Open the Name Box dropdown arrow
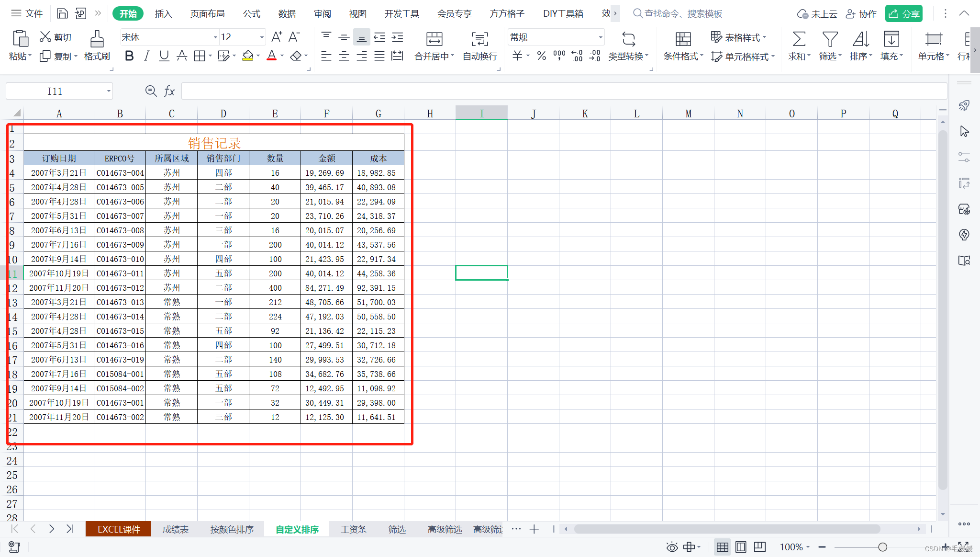980x557 pixels. pyautogui.click(x=109, y=91)
